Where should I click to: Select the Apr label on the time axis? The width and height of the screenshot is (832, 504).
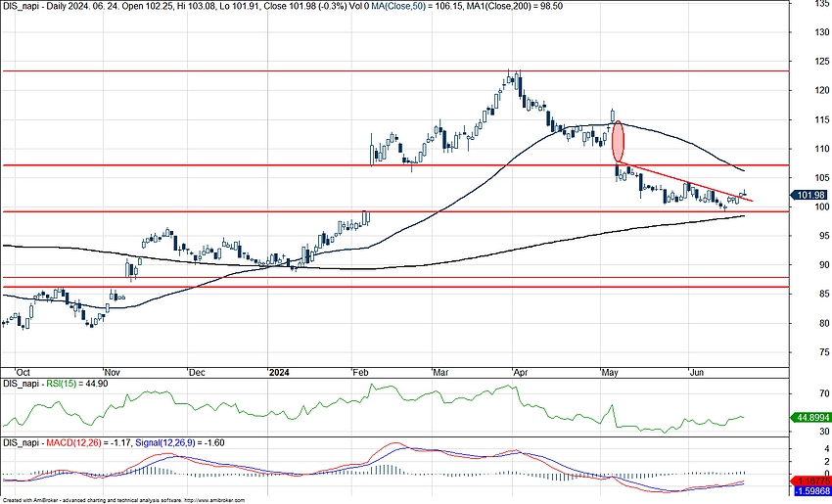point(520,373)
